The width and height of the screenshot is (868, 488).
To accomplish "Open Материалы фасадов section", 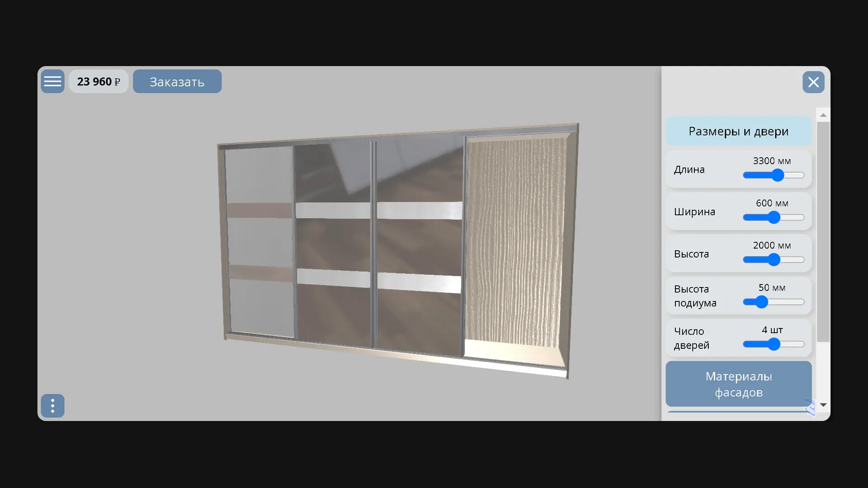I will point(738,384).
